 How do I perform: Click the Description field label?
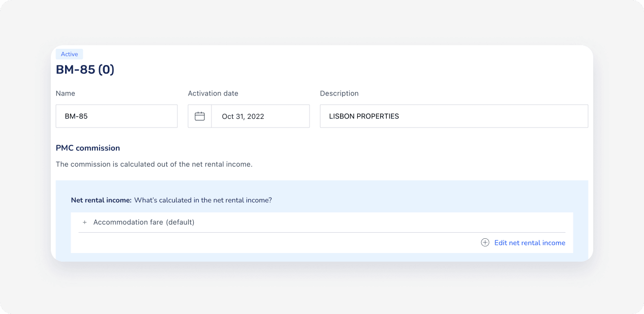click(x=339, y=93)
